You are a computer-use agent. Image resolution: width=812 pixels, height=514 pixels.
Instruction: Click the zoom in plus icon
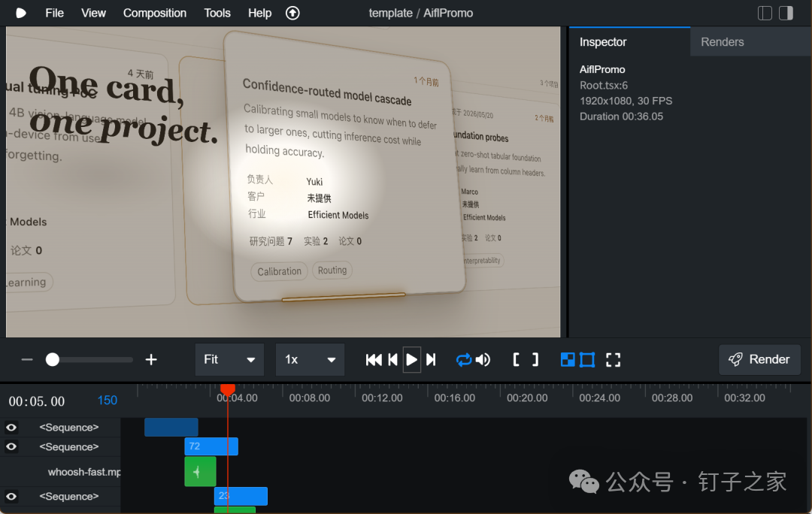click(150, 360)
